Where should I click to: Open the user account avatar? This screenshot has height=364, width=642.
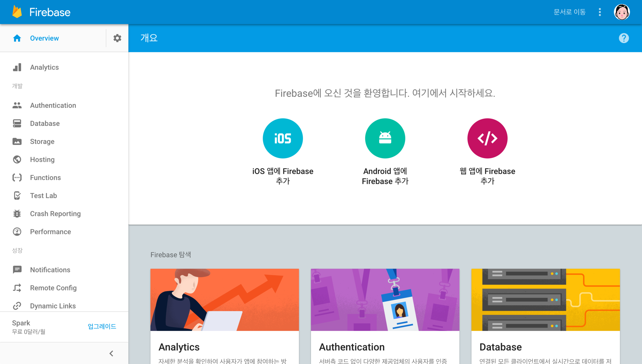pyautogui.click(x=622, y=12)
